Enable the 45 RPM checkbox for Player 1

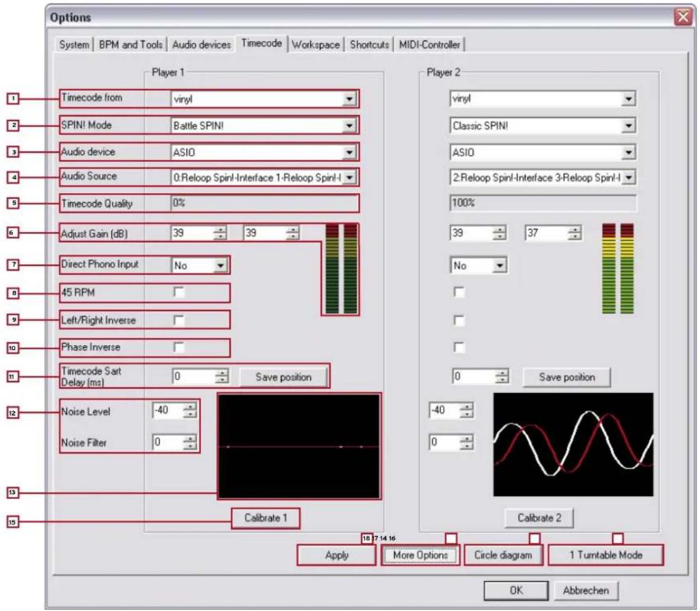pyautogui.click(x=179, y=292)
